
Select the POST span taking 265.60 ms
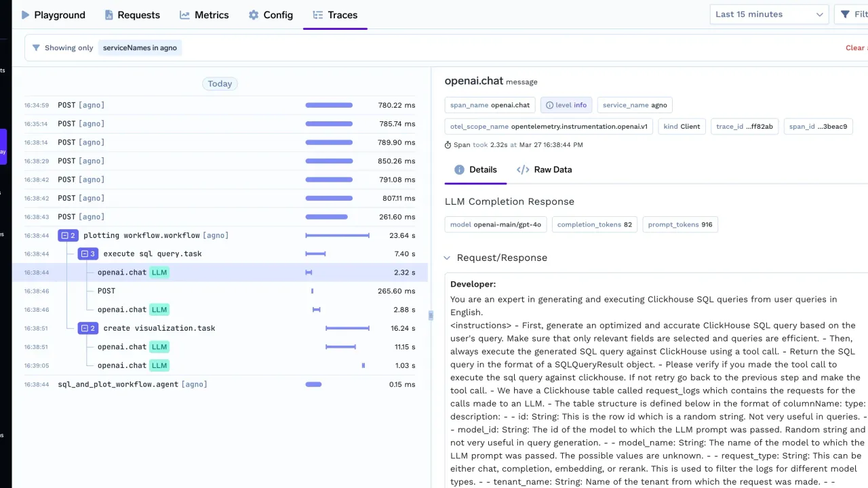[x=220, y=291]
